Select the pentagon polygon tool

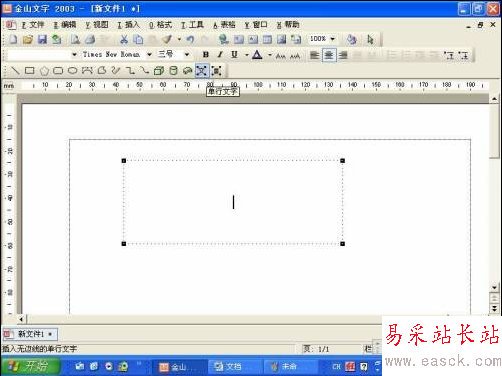[44, 70]
